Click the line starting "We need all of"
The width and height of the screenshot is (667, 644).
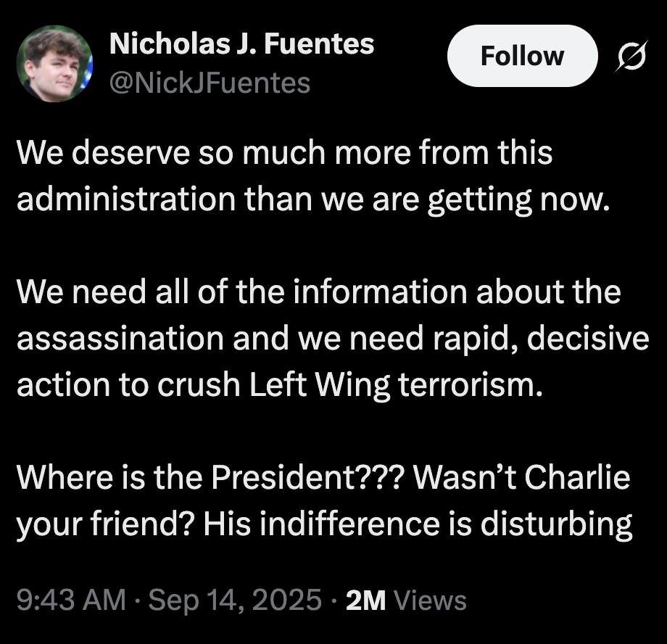coord(319,292)
